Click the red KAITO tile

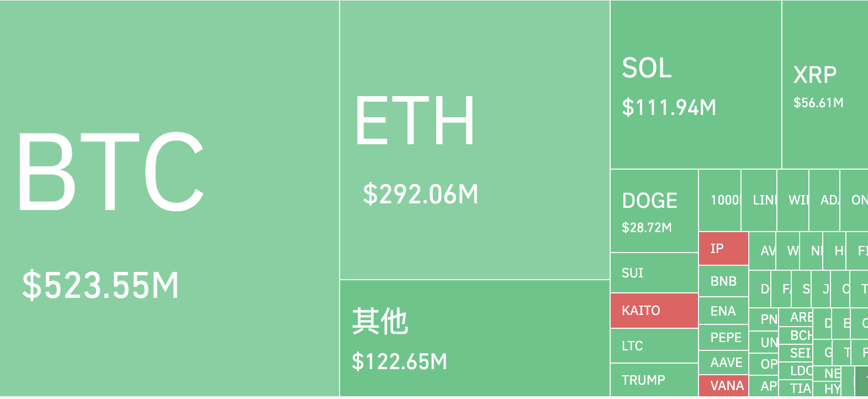click(x=654, y=311)
